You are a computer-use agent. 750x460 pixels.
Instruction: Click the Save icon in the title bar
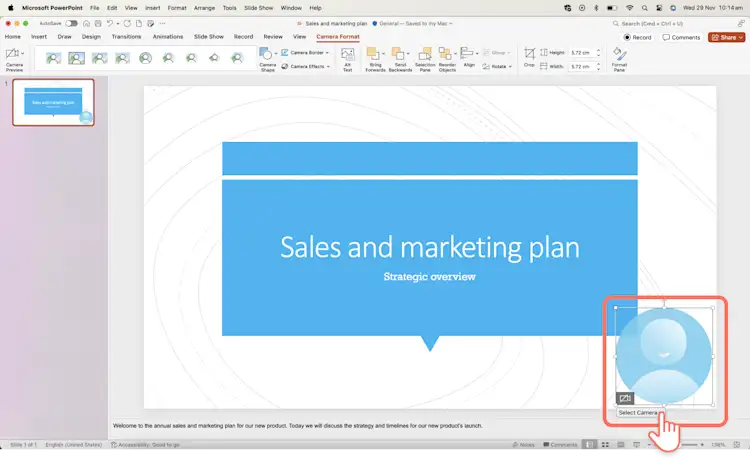coord(98,23)
